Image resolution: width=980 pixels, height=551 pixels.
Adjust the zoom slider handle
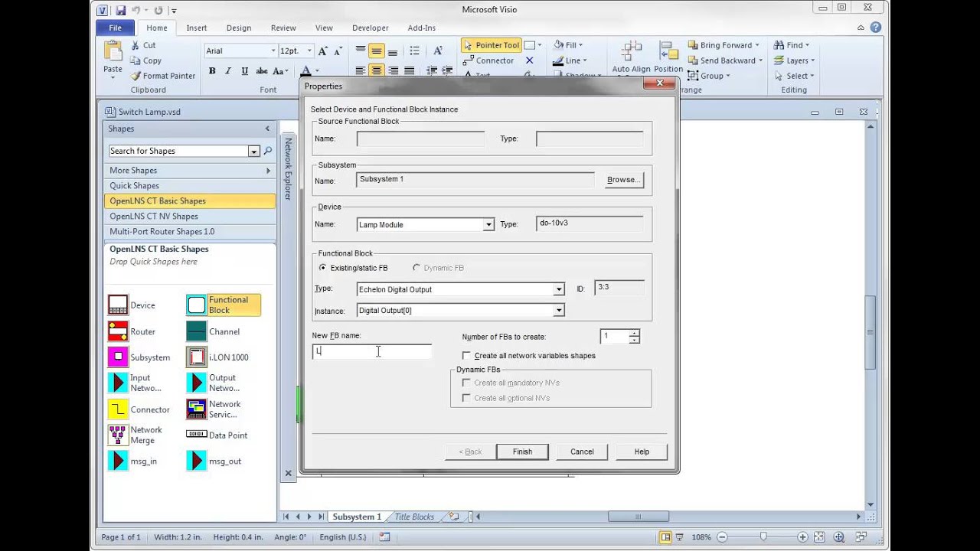click(763, 537)
